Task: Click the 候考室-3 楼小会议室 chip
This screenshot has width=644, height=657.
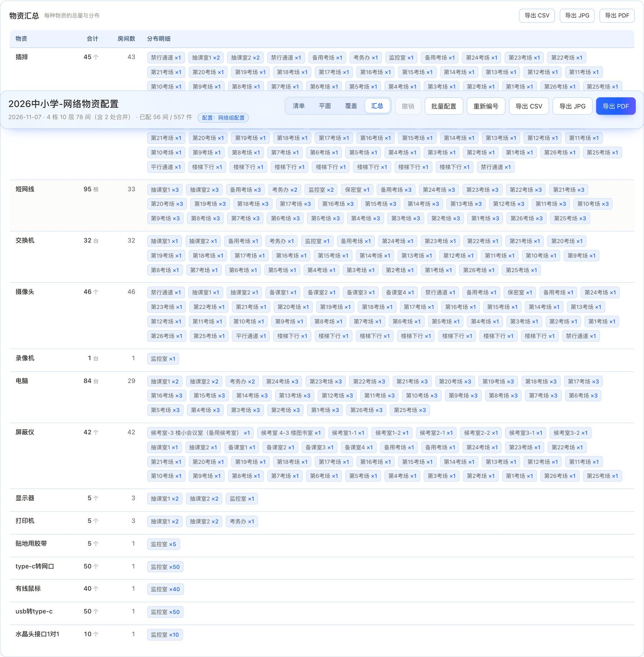Action: (x=200, y=433)
